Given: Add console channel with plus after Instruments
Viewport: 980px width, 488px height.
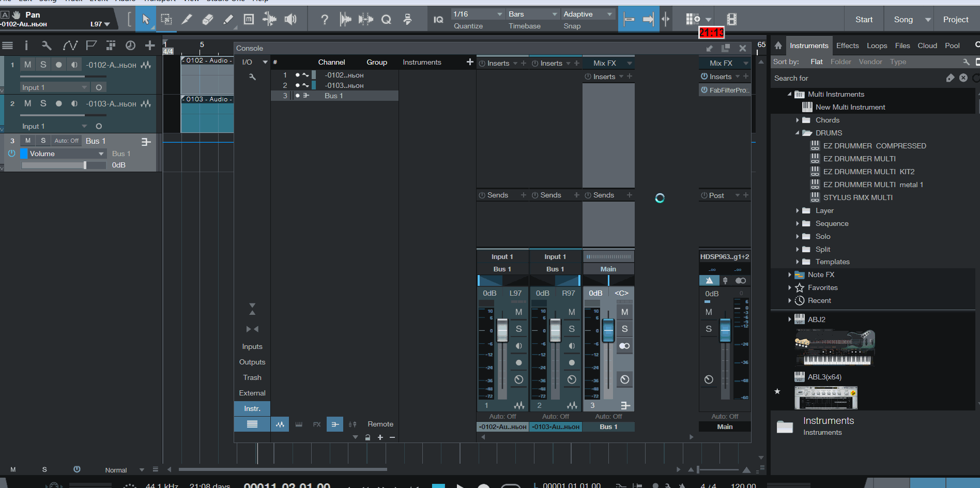Looking at the screenshot, I should click(x=469, y=62).
